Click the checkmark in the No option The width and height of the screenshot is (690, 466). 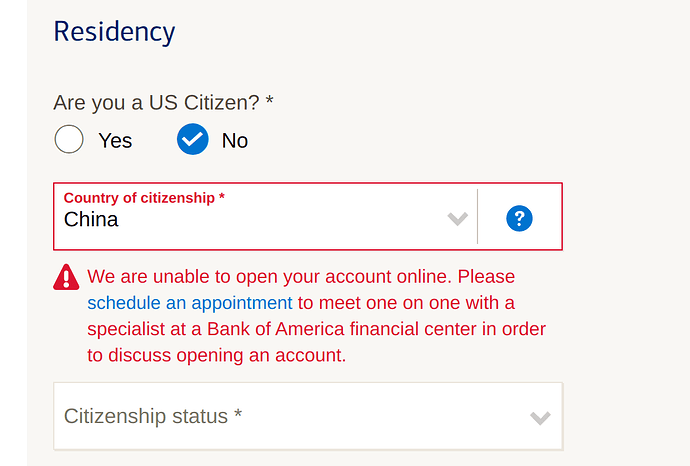pos(193,139)
